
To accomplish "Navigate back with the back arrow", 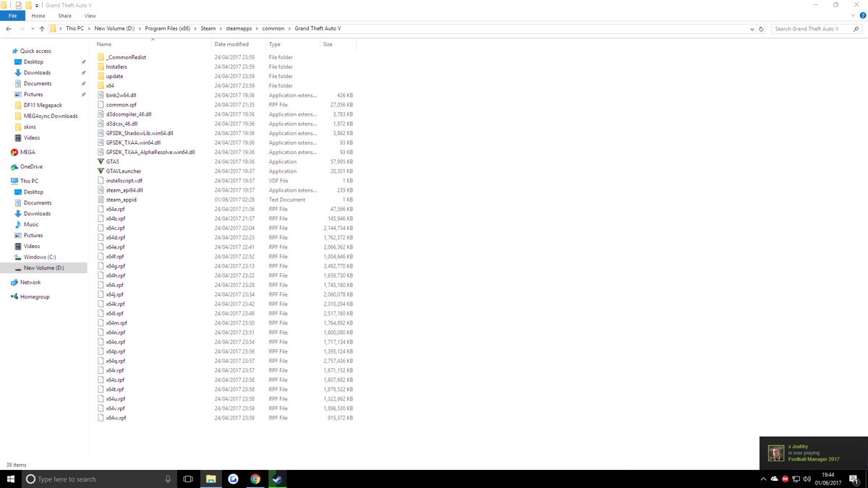I will 7,28.
